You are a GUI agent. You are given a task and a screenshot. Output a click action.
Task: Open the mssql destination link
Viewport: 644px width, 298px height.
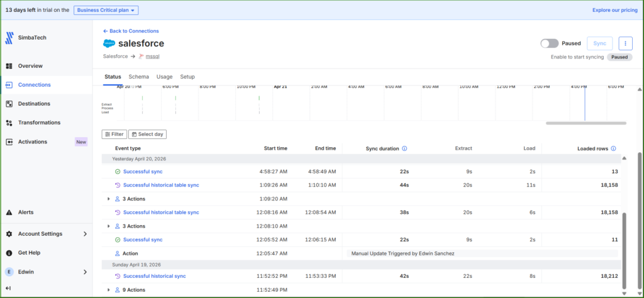point(152,56)
